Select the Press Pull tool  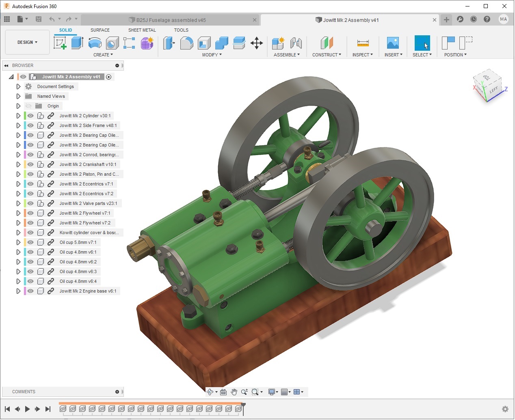(169, 43)
